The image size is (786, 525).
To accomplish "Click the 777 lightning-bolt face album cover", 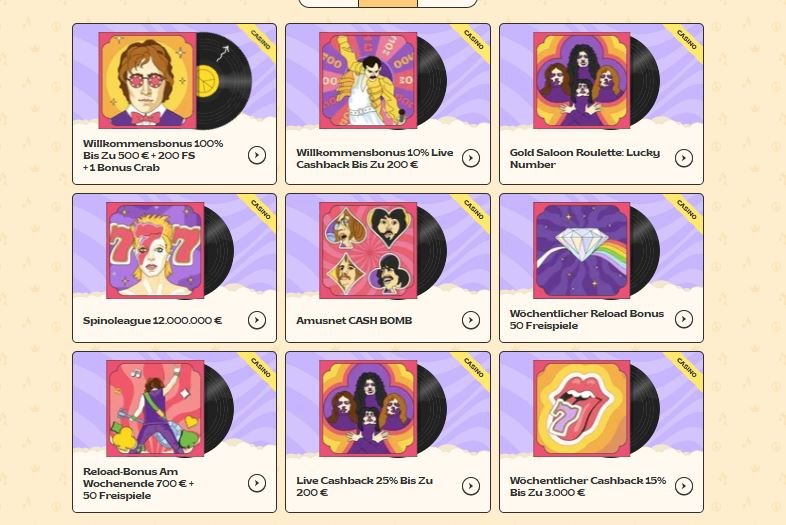I will [x=155, y=250].
